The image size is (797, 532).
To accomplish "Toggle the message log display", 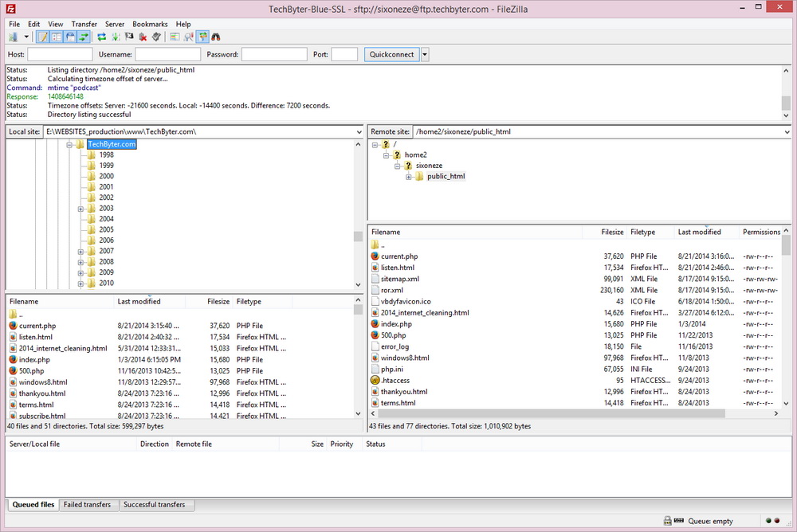I will 43,37.
